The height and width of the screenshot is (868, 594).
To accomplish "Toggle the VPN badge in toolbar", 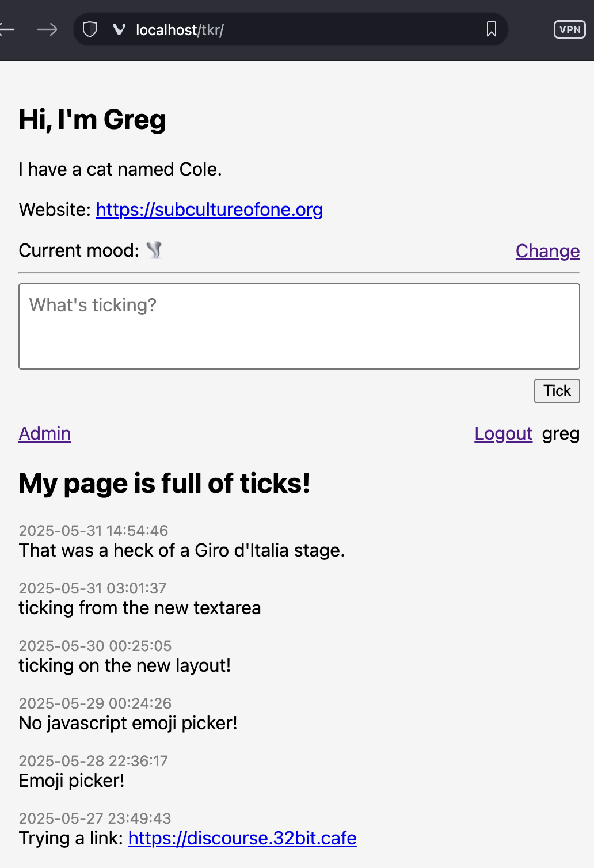I will (569, 29).
